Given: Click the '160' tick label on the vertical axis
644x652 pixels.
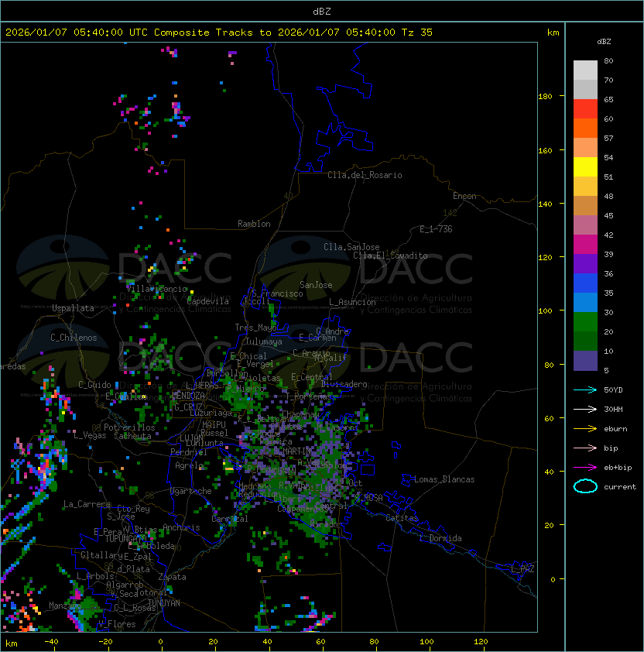Looking at the screenshot, I should click(x=545, y=150).
